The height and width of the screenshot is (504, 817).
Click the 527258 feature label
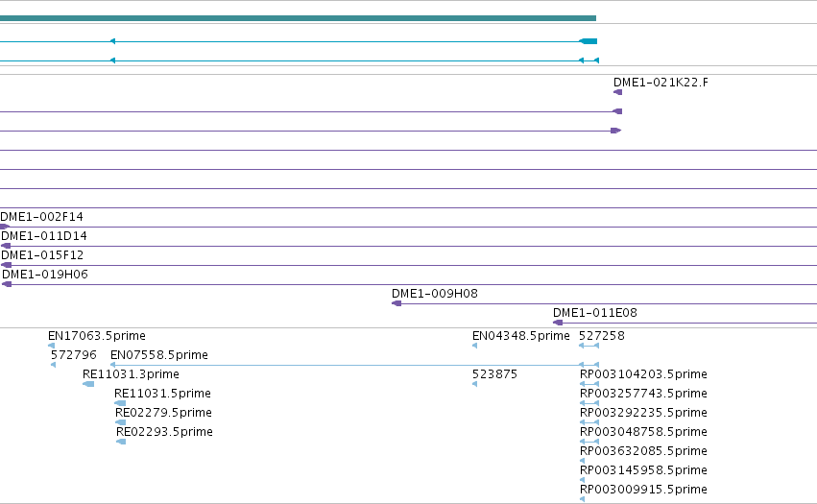[x=602, y=336]
